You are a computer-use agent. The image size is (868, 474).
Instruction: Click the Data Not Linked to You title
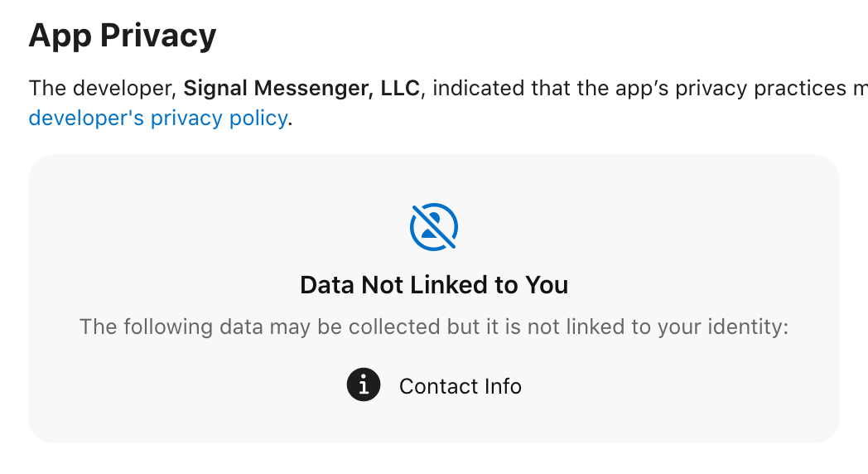pos(434,285)
